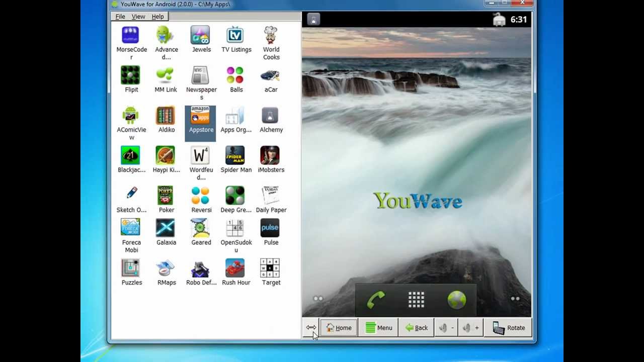Click the Home button below the emulator

point(339,328)
